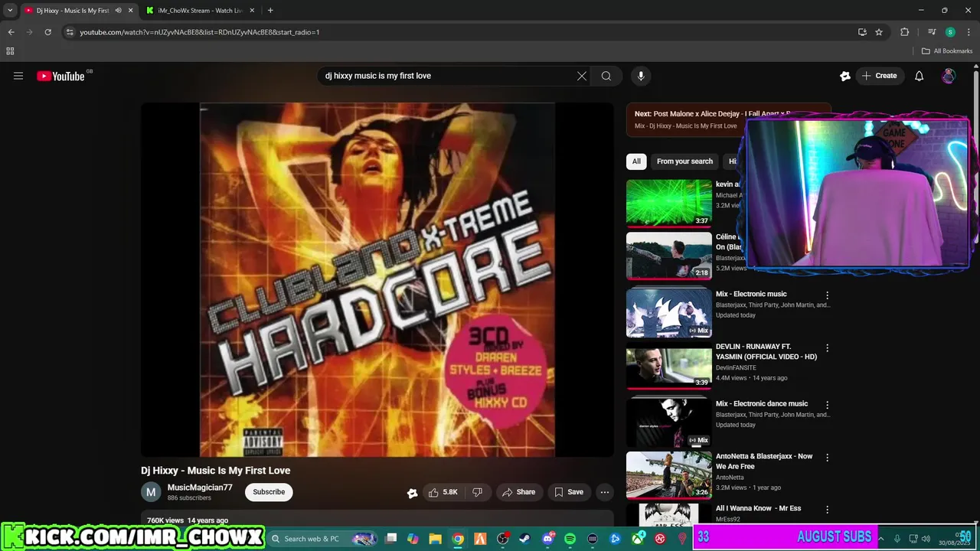
Task: Open Chrome extensions puzzle icon
Action: tap(904, 32)
